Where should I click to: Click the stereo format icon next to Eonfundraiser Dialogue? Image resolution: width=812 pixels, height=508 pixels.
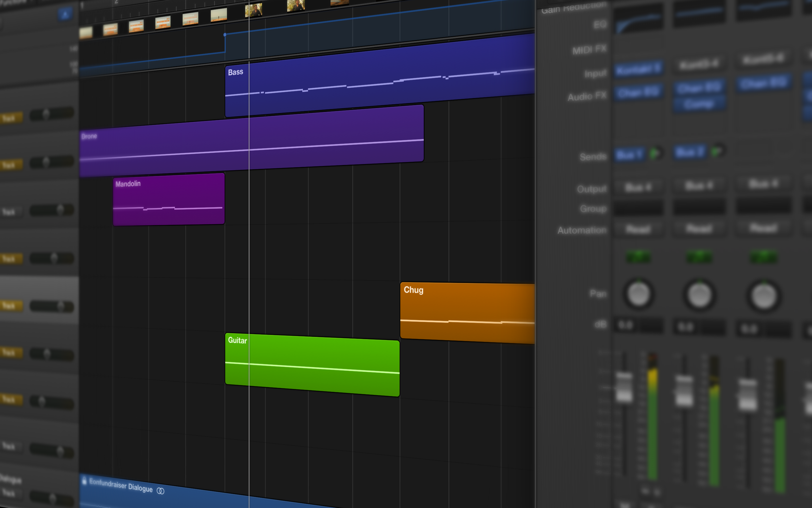coord(161,491)
